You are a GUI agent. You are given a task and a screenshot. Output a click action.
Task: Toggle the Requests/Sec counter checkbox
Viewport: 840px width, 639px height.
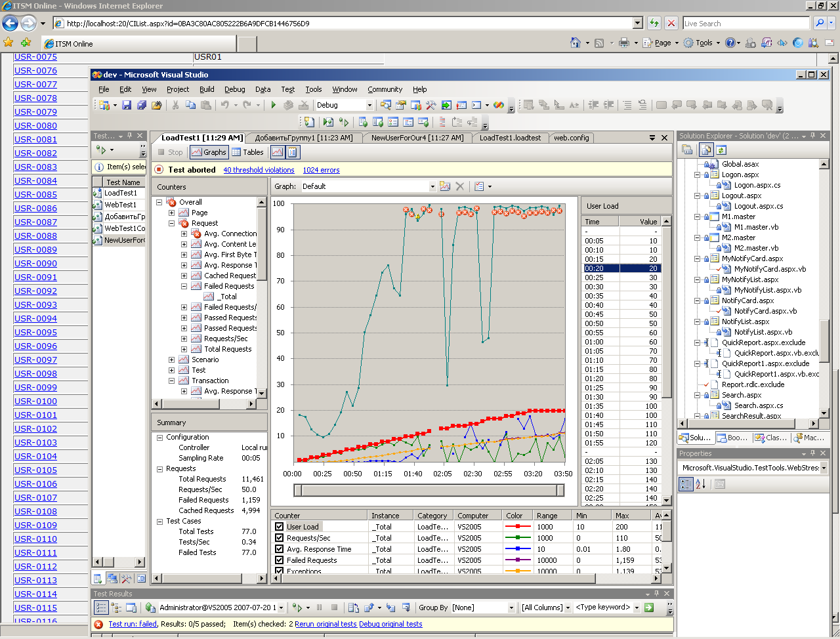[280, 538]
